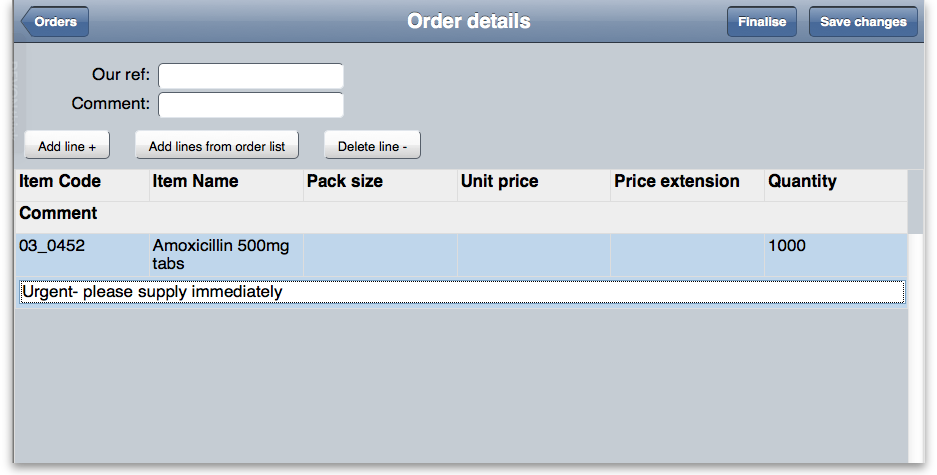Screen dimensions: 937x475
Task: Click Save changes
Action: click(862, 22)
